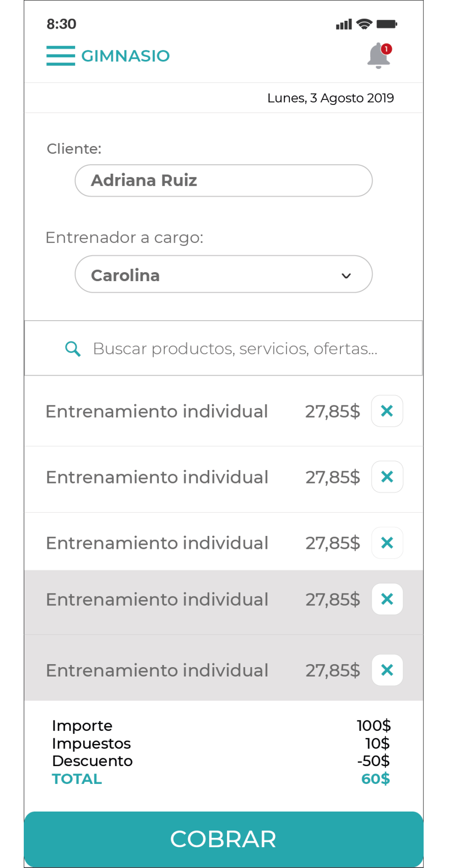
Task: Tap the TOTAL 60$ amount
Action: (375, 779)
